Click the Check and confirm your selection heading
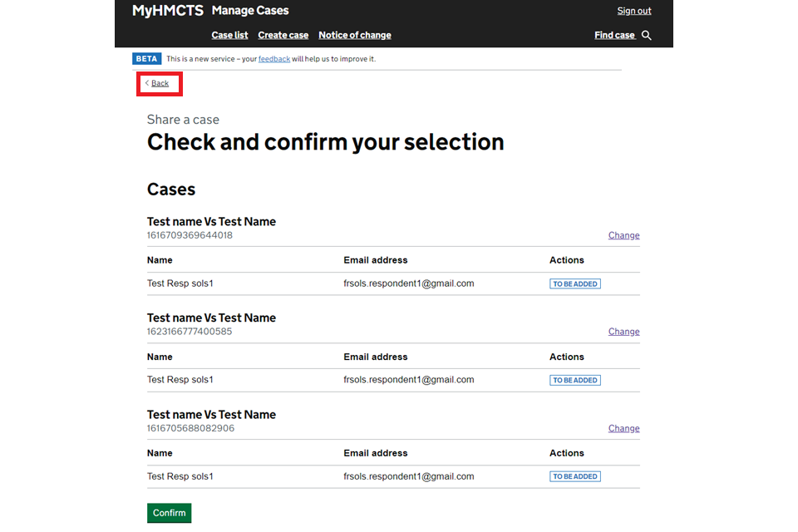Viewport: 798px width, 532px height. click(325, 142)
